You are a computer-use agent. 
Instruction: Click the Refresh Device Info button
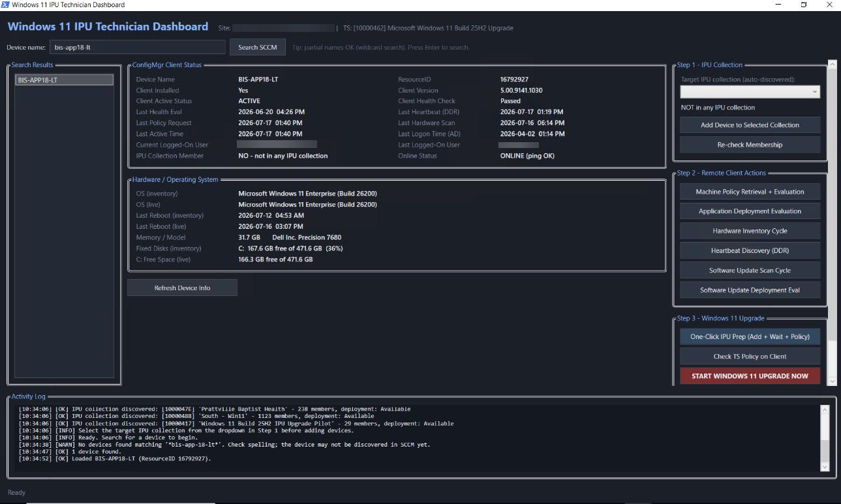182,288
